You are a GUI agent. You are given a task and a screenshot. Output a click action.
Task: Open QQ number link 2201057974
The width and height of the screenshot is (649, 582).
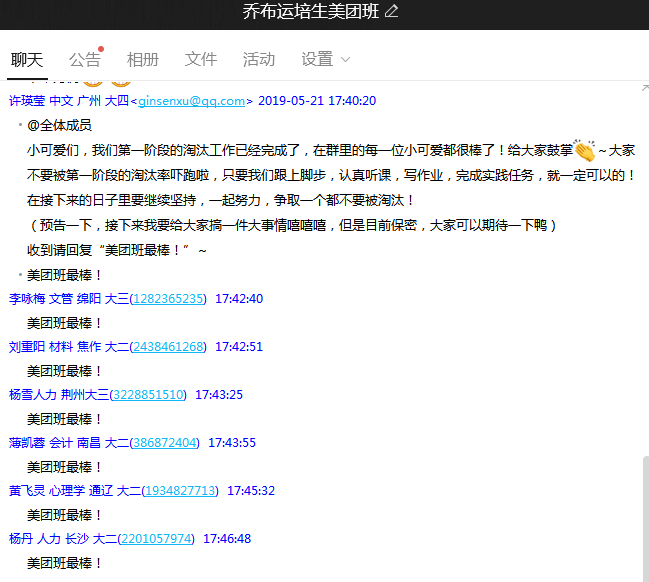[x=156, y=539]
